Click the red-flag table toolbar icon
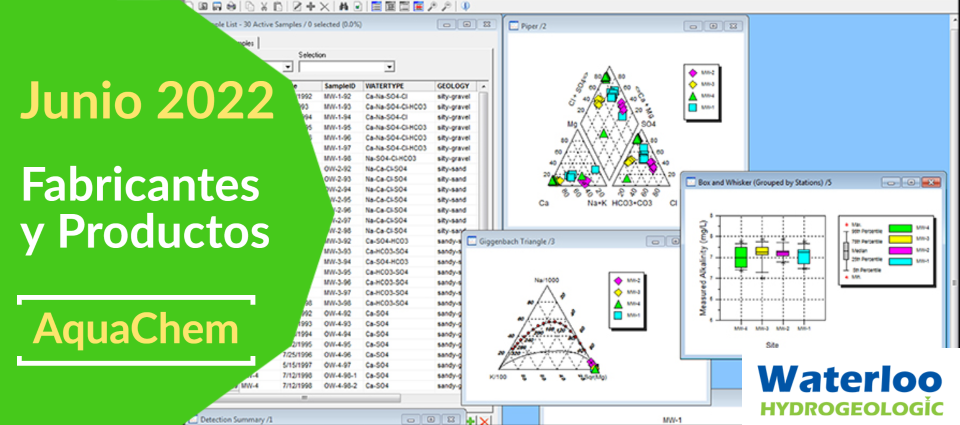 click(x=418, y=6)
